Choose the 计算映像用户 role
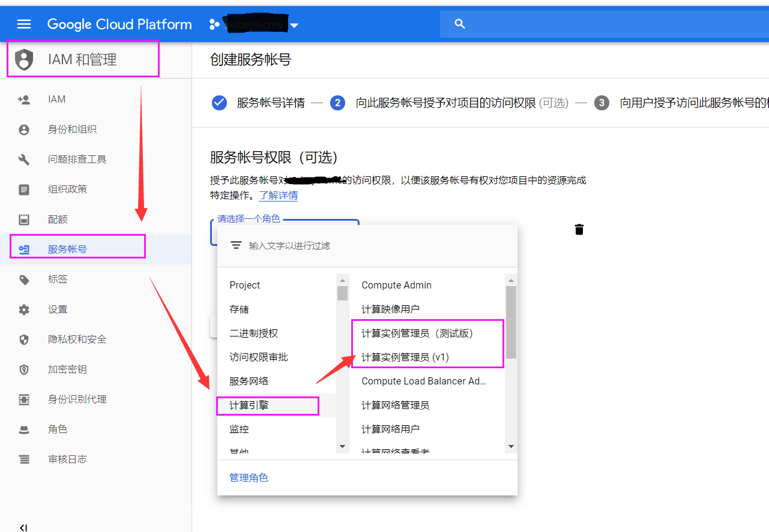The width and height of the screenshot is (769, 532). click(427, 309)
